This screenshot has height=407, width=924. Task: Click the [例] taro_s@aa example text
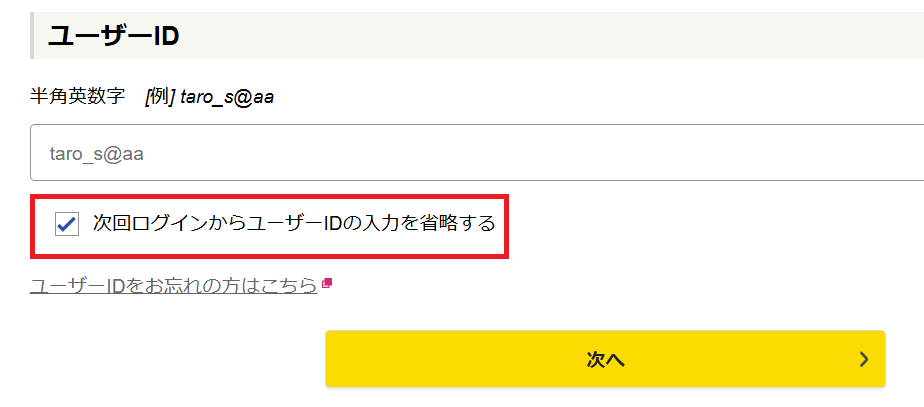pyautogui.click(x=209, y=97)
